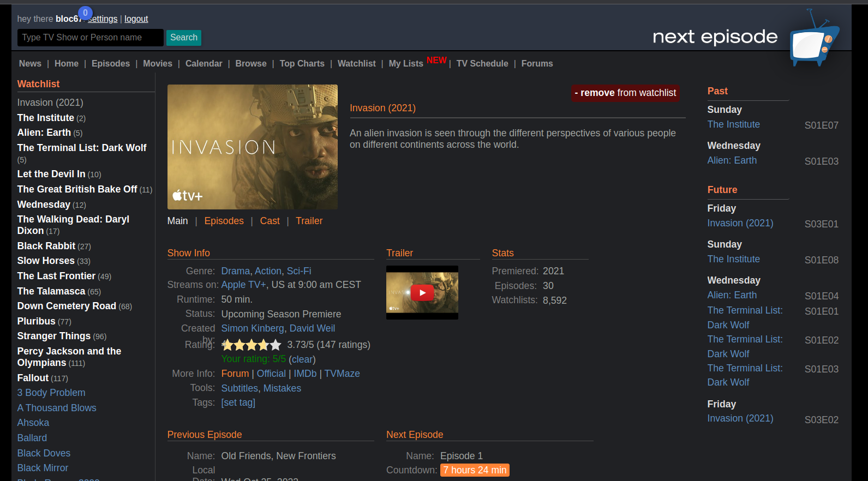Open the Forums menu item
This screenshot has width=868, height=481.
tap(537, 64)
